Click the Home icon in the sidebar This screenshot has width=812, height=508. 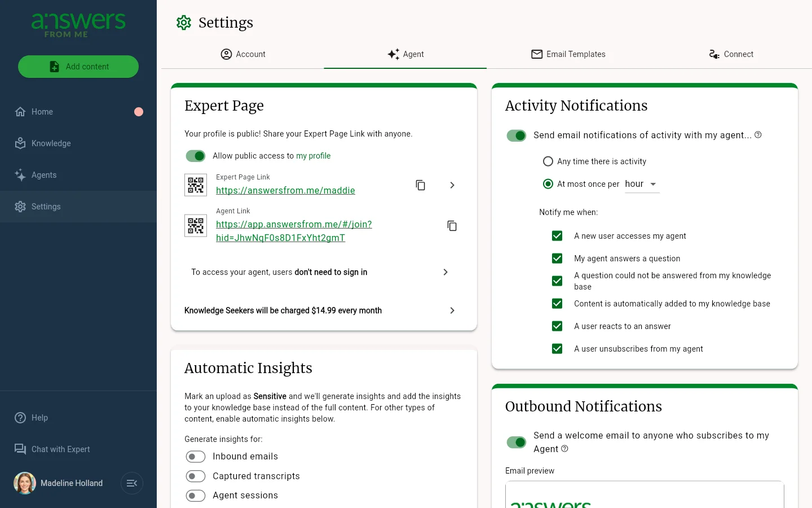(20, 112)
